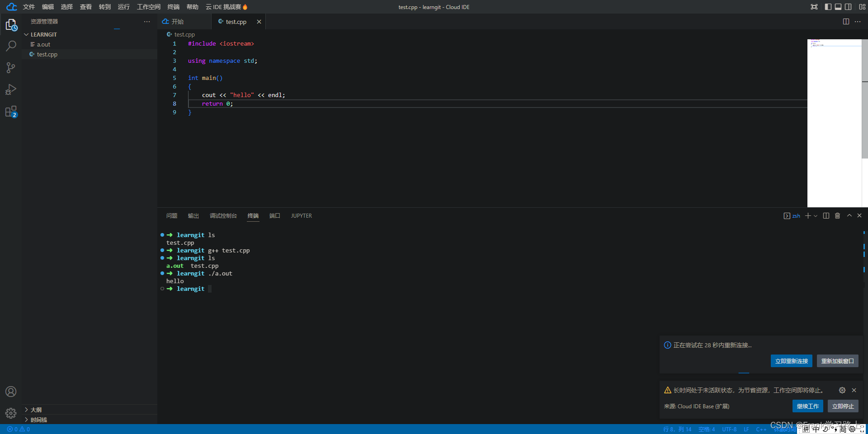Dismiss the inactivity warning notification
This screenshot has height=434, width=868.
pos(854,390)
